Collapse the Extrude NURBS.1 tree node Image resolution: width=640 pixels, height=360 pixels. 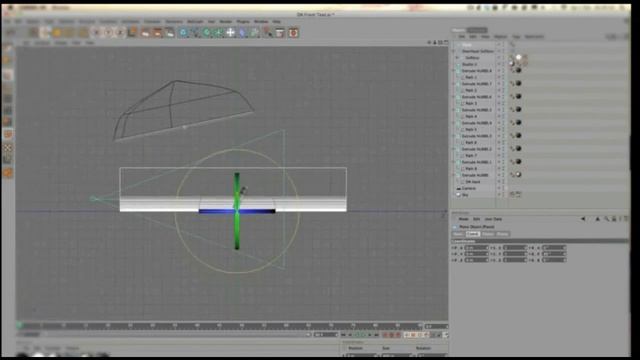pos(453,162)
